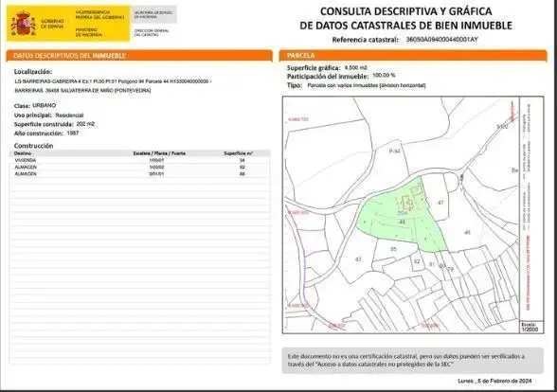Screen dimensions: 557x392
Task: Click the VIVIENDA row in Construcción table
Action: (139, 160)
